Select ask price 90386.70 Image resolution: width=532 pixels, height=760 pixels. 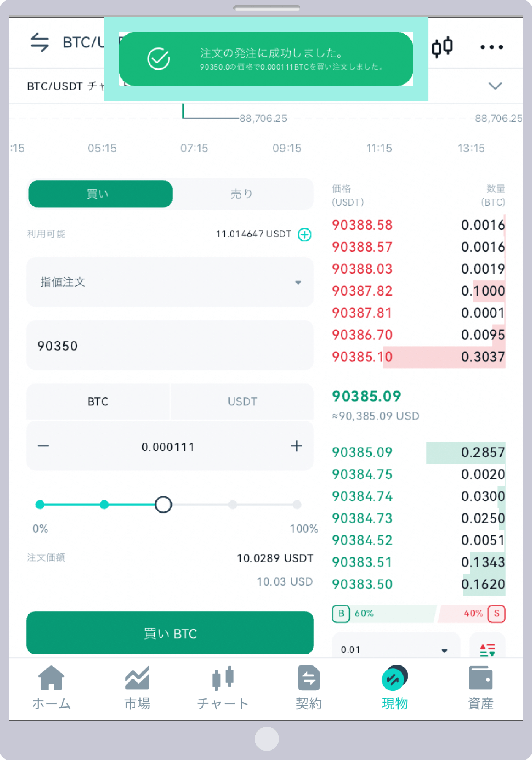[x=362, y=335]
